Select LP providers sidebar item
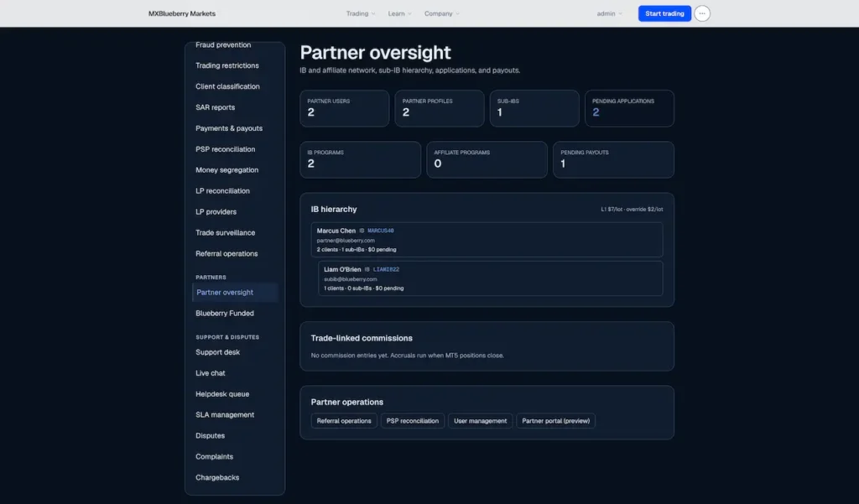The height and width of the screenshot is (504, 859). click(216, 211)
